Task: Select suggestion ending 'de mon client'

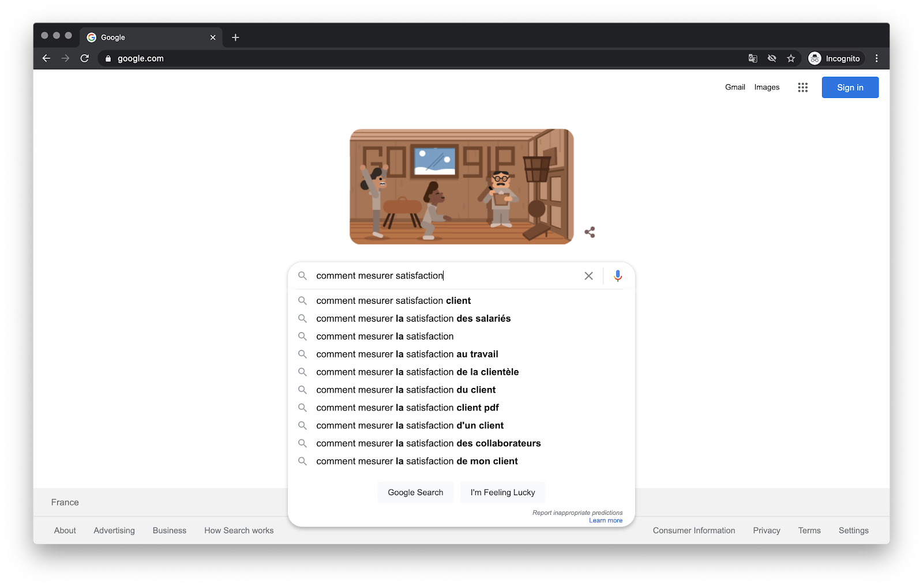Action: click(x=461, y=461)
